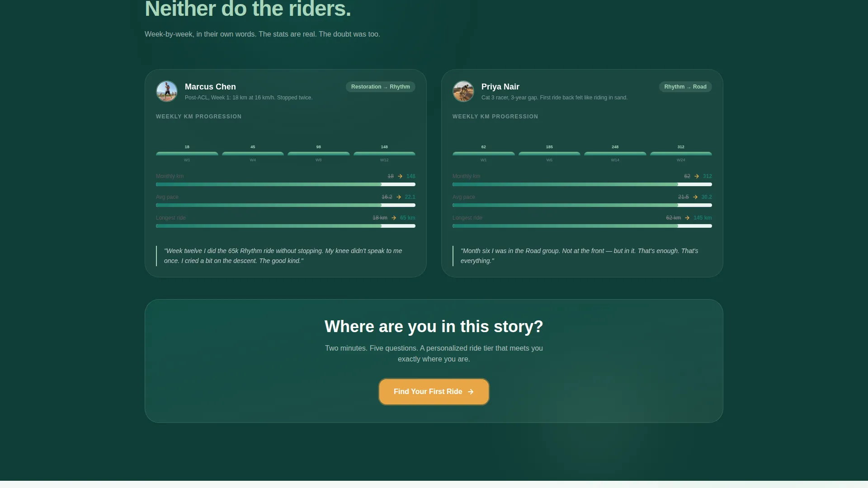The width and height of the screenshot is (868, 488).
Task: Click the Marcus Chen name heading
Action: pyautogui.click(x=210, y=87)
